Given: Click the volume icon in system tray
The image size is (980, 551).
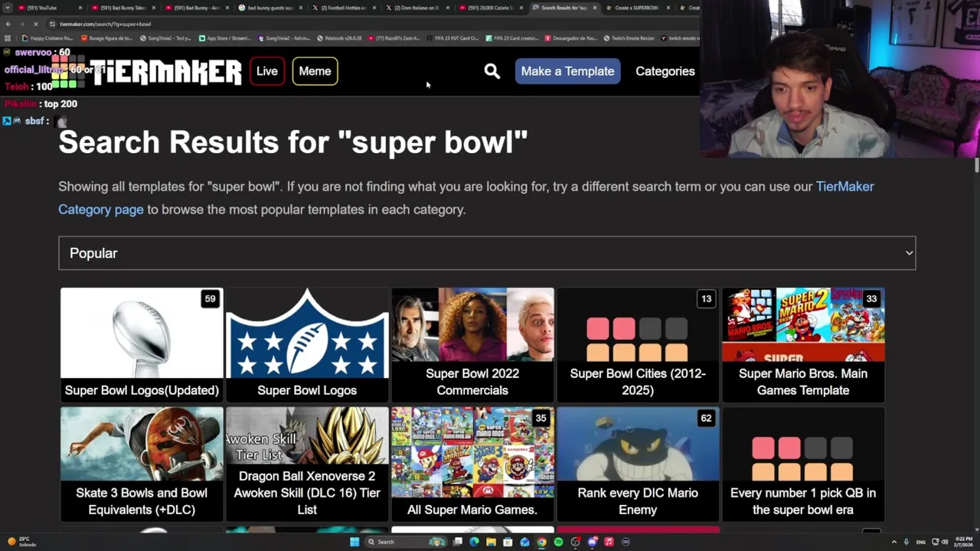Looking at the screenshot, I should pyautogui.click(x=945, y=542).
